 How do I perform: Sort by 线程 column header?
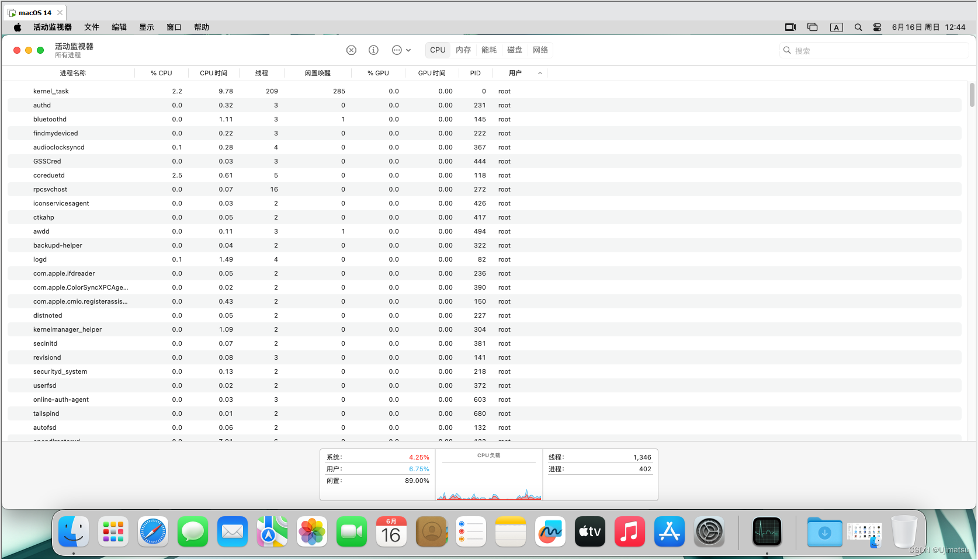point(261,73)
